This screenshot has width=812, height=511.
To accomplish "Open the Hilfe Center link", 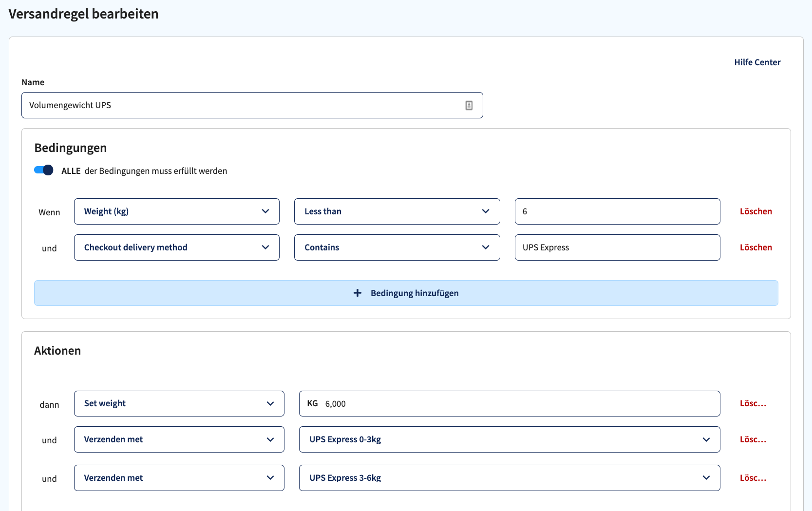I will (x=757, y=62).
